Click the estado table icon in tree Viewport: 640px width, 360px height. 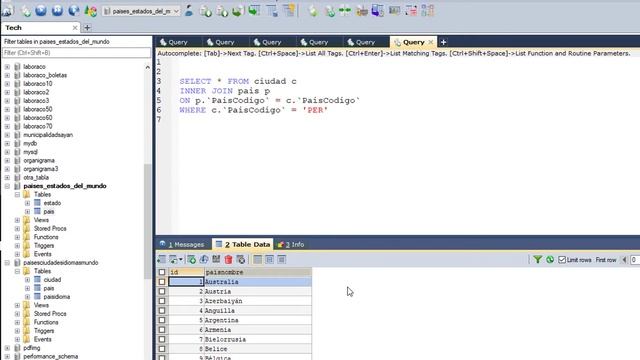(x=38, y=203)
